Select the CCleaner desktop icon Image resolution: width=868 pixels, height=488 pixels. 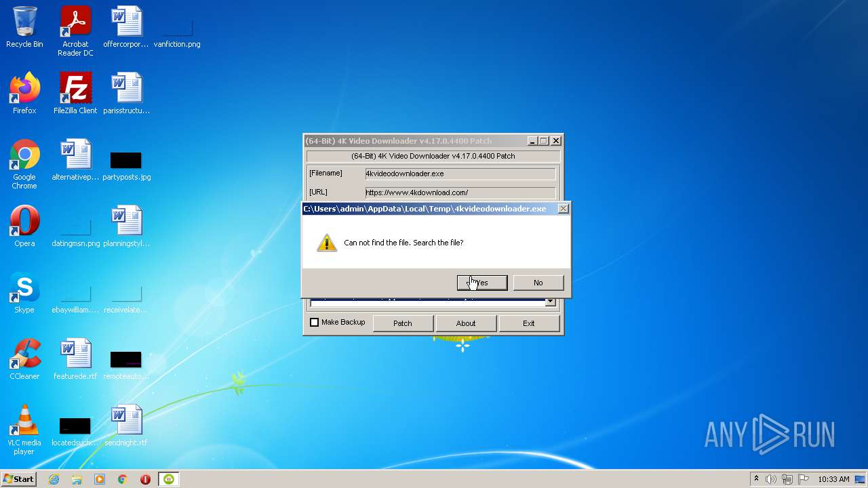point(24,359)
